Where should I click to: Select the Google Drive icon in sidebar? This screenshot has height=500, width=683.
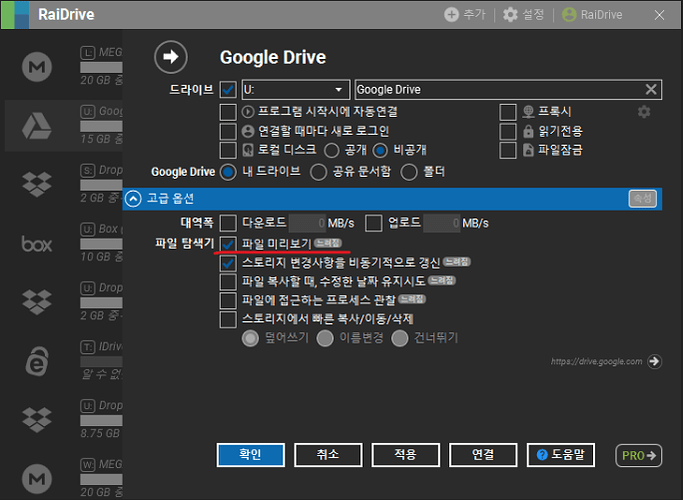[37, 126]
